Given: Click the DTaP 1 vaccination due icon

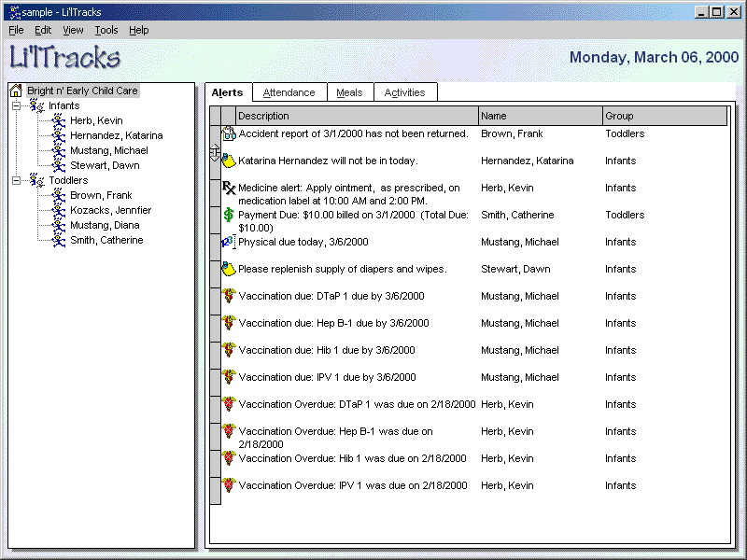Looking at the screenshot, I should click(229, 297).
